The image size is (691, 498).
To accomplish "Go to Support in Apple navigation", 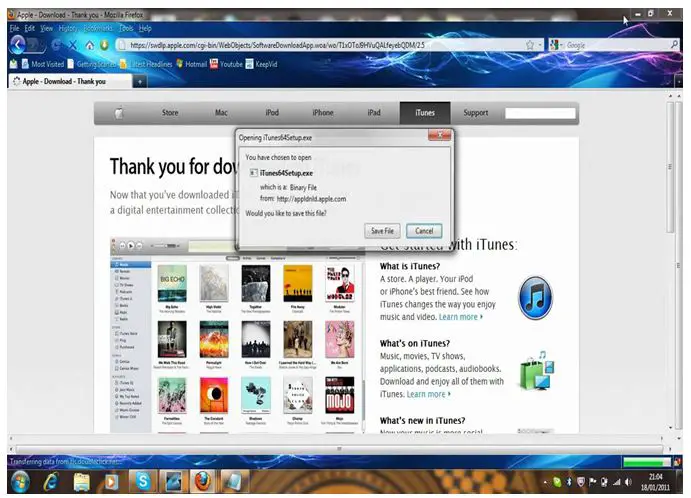I will coord(476,113).
